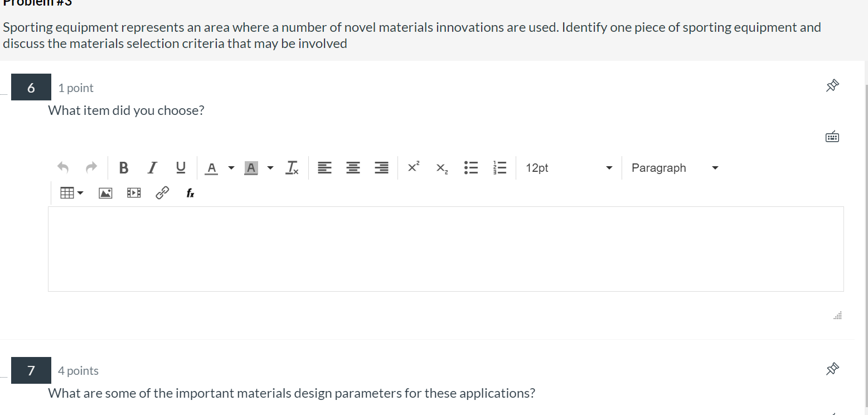
Task: Open the math equation editor
Action: [190, 193]
